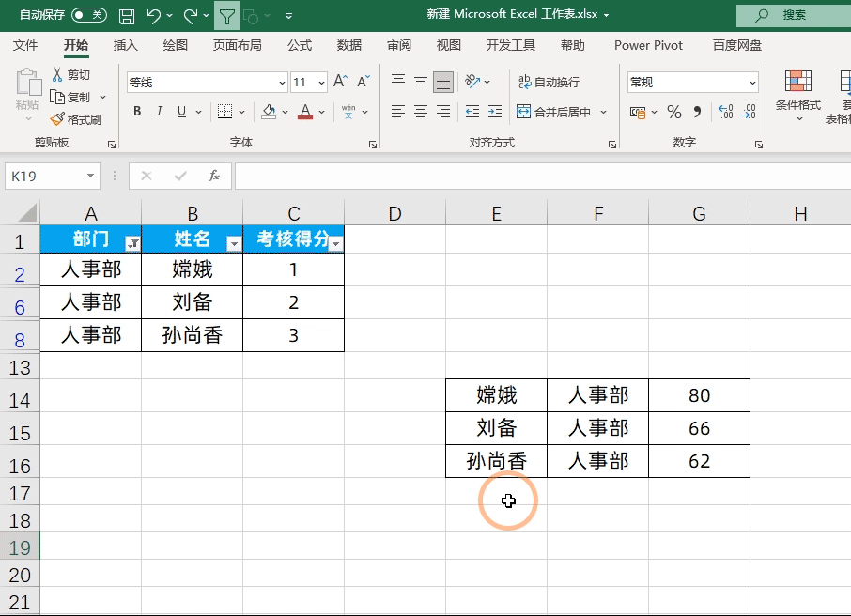Click the Save icon in quick access toolbar

[126, 16]
